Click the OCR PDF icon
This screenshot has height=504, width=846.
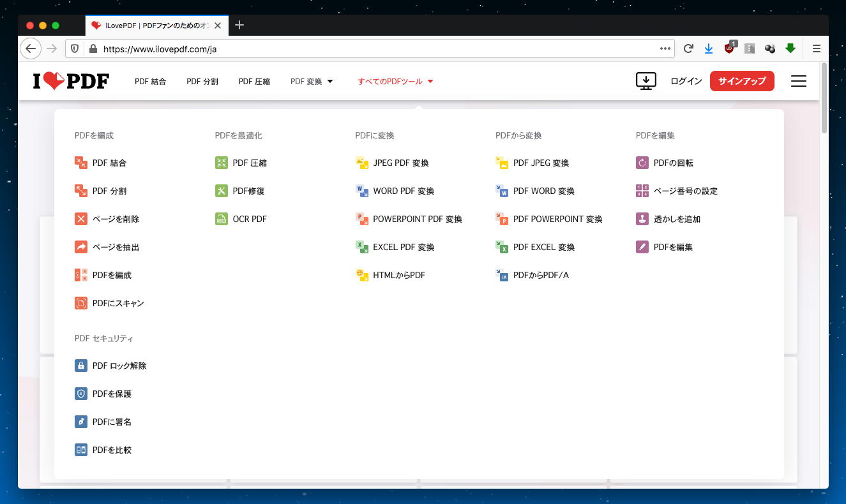[222, 219]
